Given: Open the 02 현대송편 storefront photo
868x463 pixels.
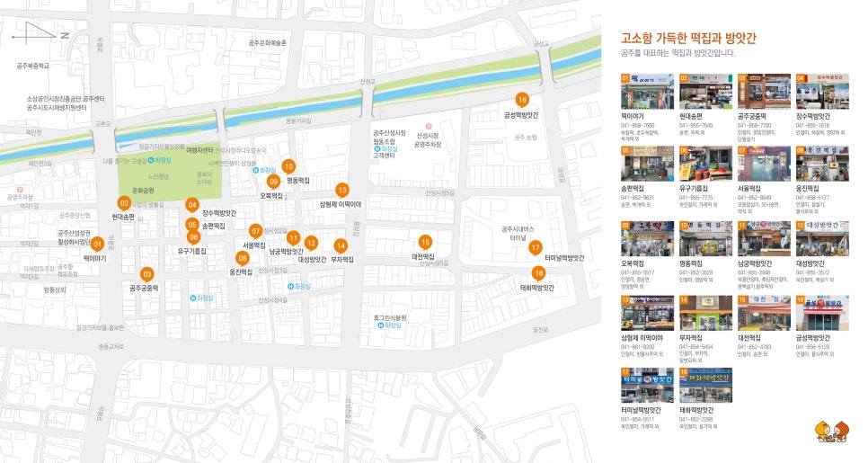Looking at the screenshot, I should [x=705, y=92].
